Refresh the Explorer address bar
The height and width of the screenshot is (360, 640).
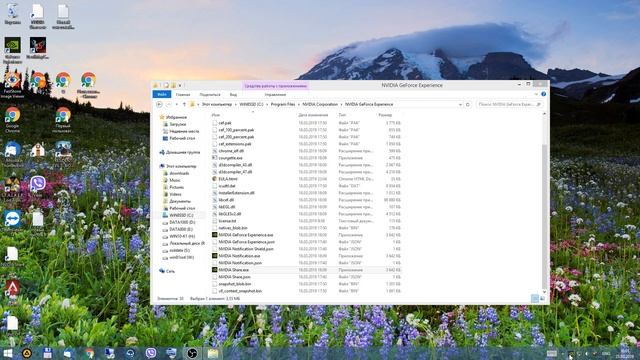tap(468, 104)
